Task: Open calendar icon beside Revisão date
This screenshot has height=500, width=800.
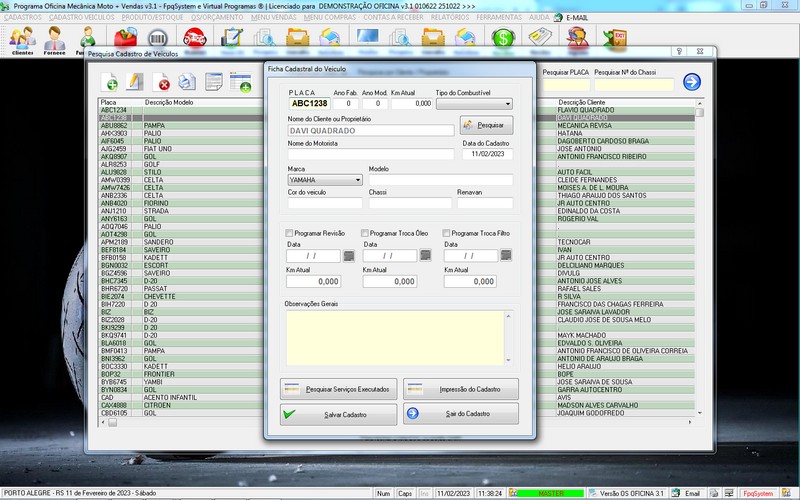Action: click(348, 256)
